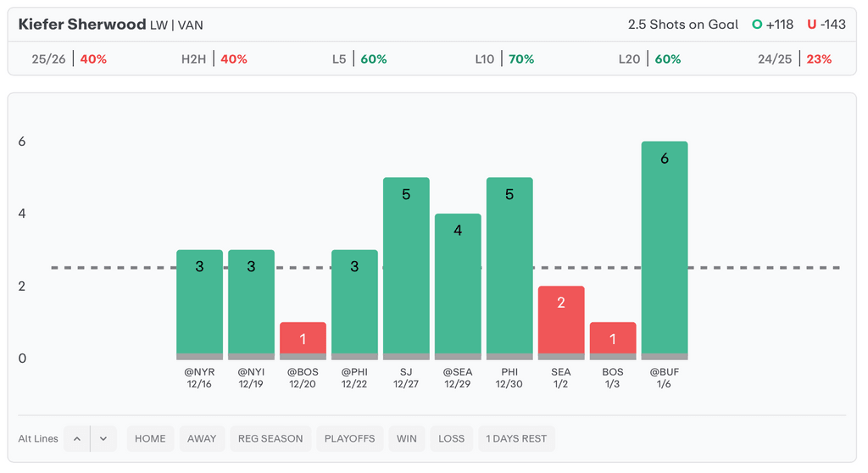Enable the PLAYOFFS filter
Viewport: 868px width, 473px height.
click(x=350, y=438)
